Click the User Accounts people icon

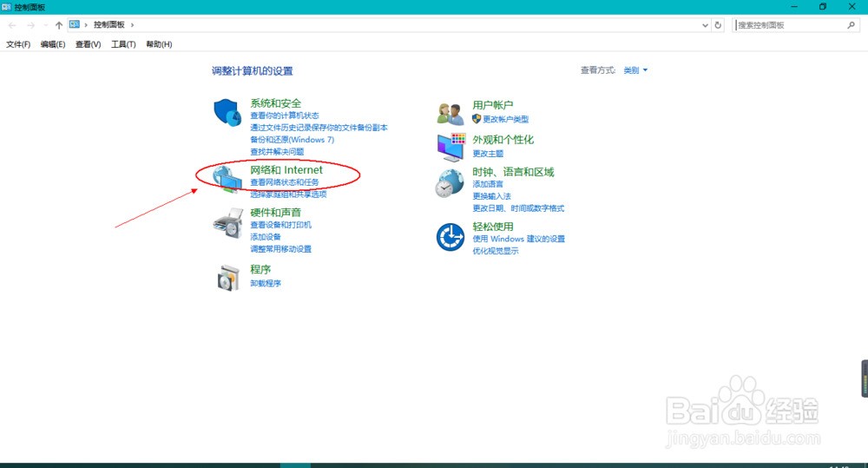click(x=450, y=113)
